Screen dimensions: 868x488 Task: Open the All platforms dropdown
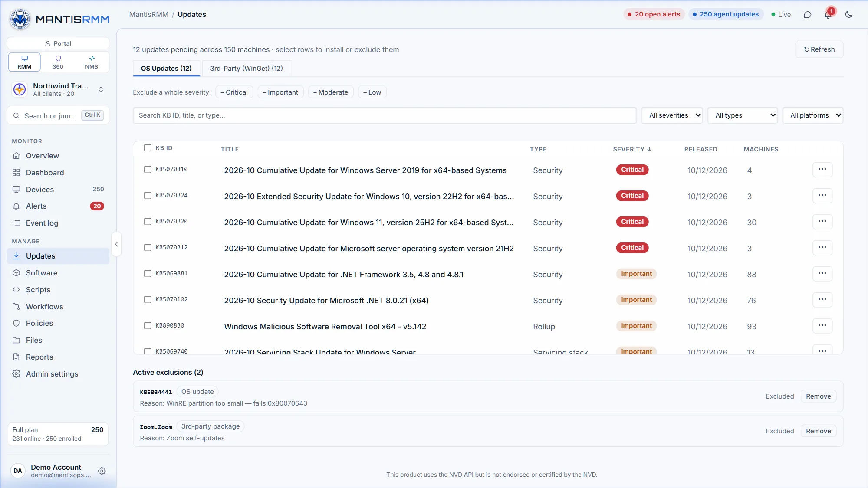[813, 115]
